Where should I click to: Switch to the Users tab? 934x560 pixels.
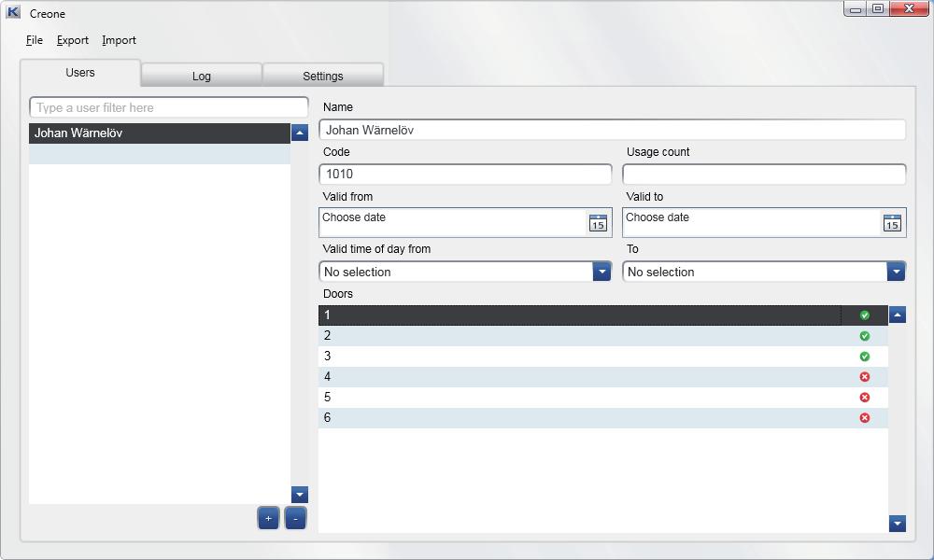80,73
